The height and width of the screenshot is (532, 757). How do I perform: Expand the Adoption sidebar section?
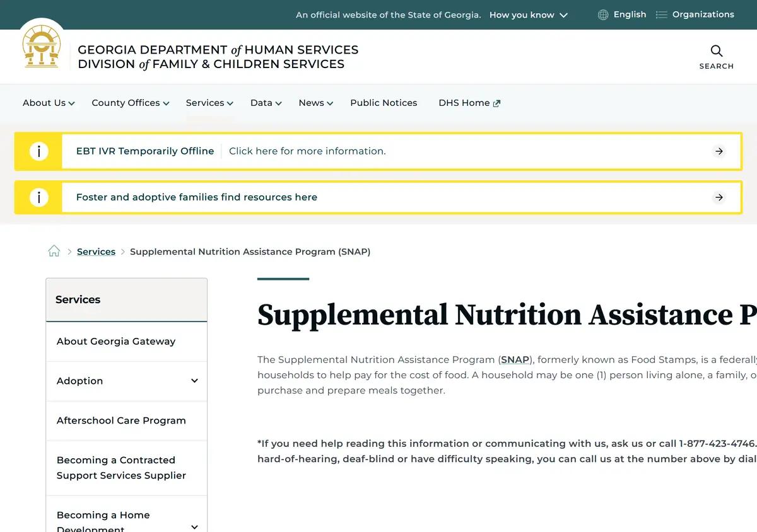194,381
